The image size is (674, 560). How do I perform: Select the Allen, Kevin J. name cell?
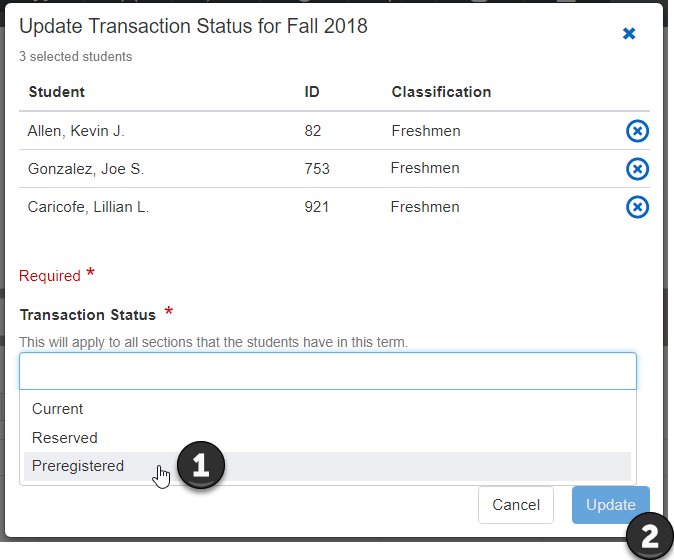pyautogui.click(x=77, y=131)
